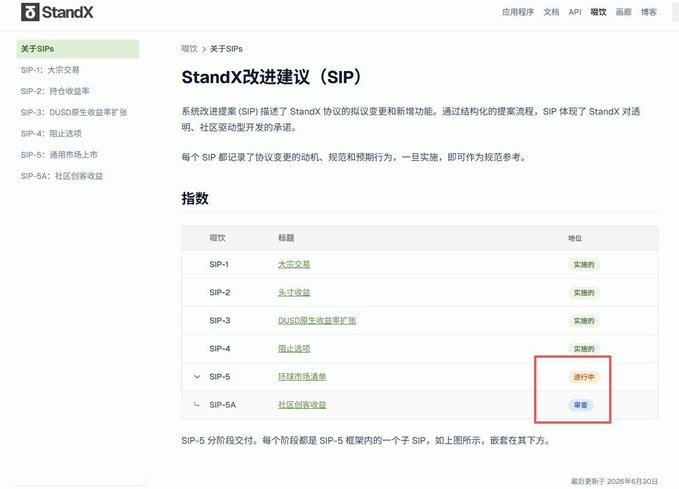This screenshot has height=489, width=679.
Task: Open the 阻止选项 table link
Action: coord(294,349)
